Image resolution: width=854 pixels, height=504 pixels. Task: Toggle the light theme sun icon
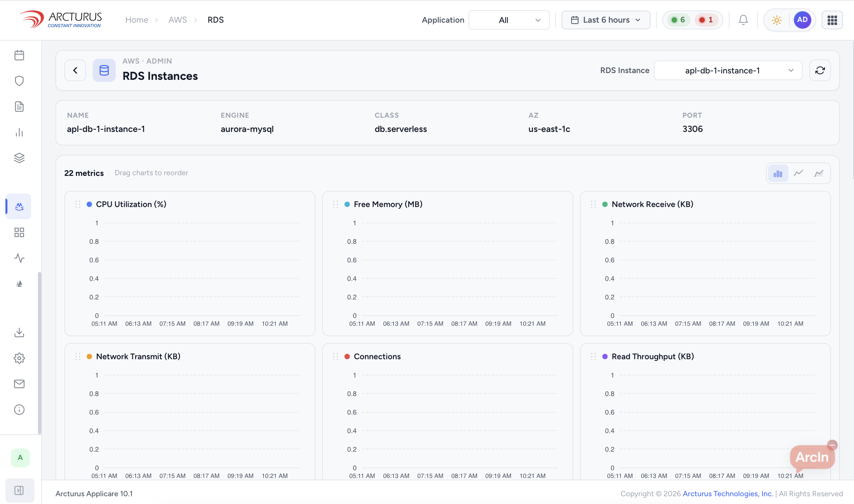777,20
